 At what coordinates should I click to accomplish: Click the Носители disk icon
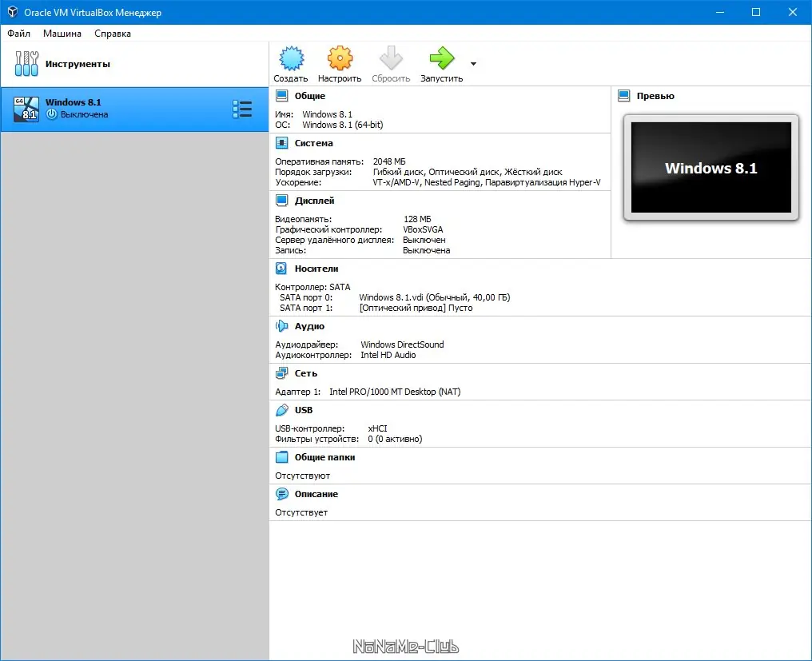coord(281,269)
